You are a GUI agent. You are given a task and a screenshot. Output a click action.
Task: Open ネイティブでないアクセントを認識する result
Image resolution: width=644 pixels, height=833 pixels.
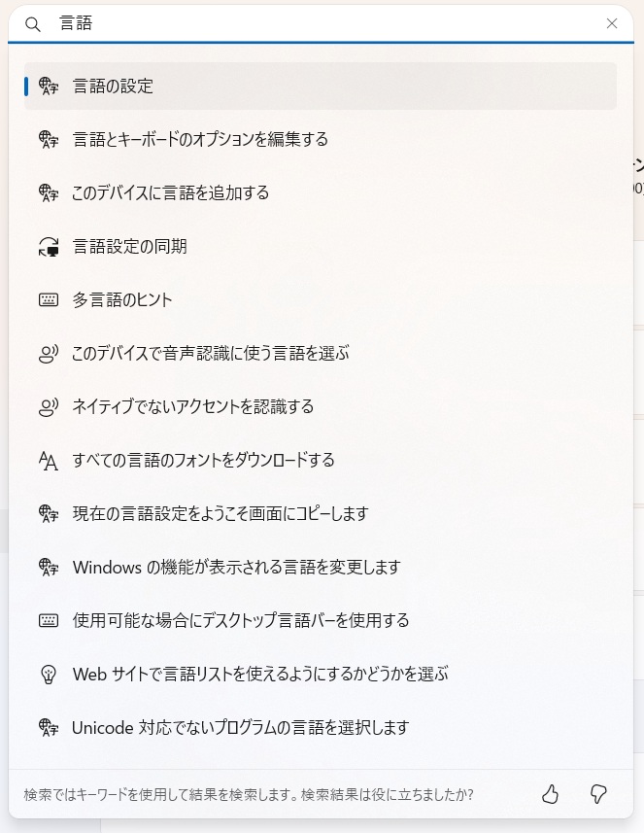(x=192, y=407)
